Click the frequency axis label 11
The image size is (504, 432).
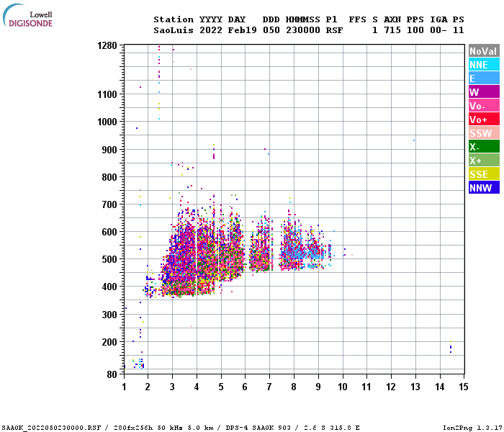[366, 387]
